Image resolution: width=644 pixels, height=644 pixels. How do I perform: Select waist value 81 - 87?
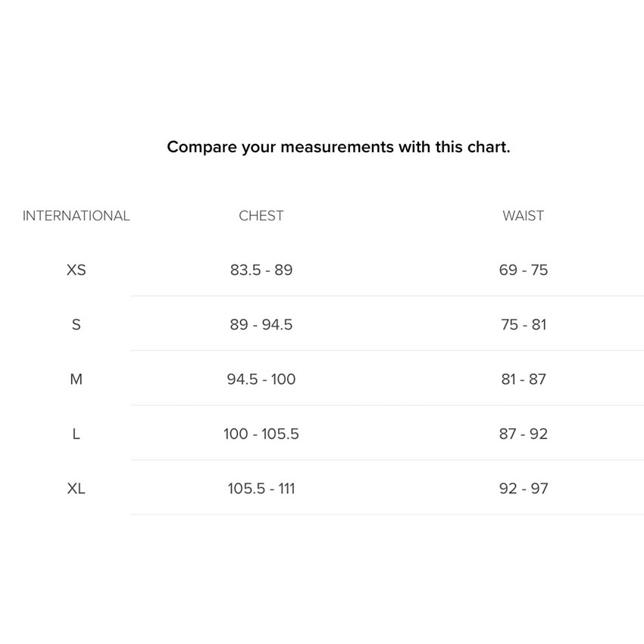point(524,379)
